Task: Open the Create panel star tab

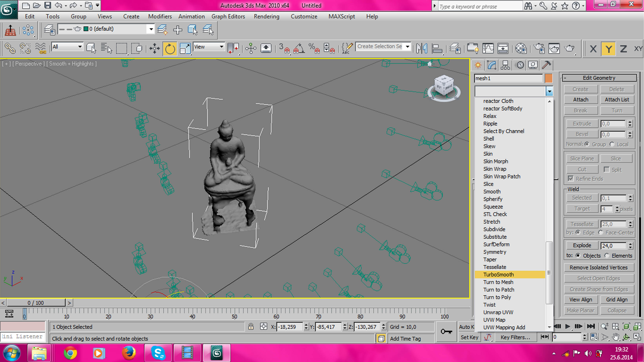Action: (478, 65)
